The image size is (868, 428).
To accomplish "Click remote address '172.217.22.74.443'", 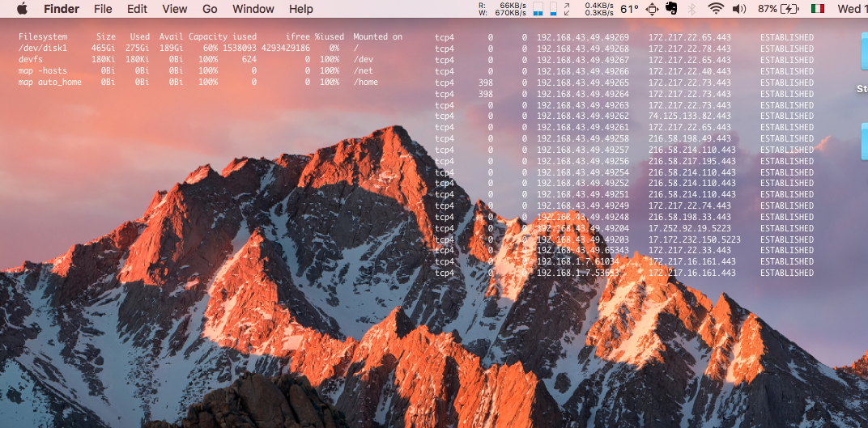I will (x=690, y=206).
